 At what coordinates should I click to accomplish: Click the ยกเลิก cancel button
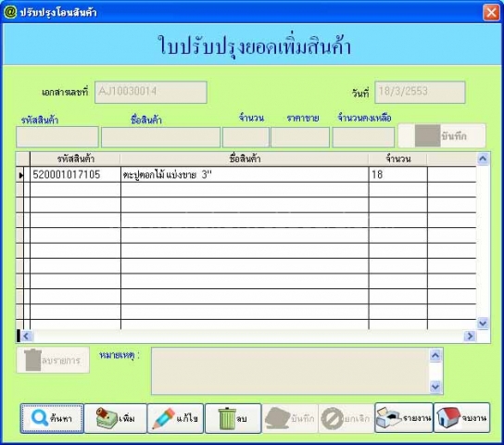pos(346,418)
